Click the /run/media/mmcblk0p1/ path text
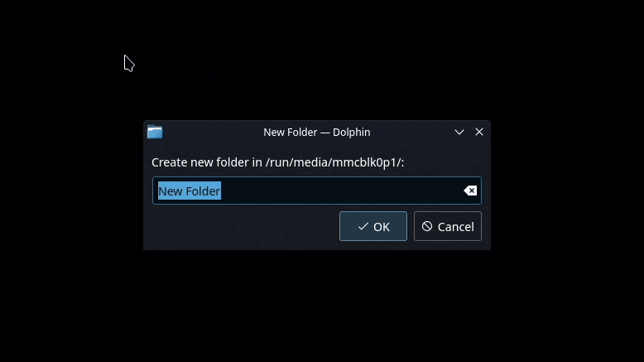Image resolution: width=644 pixels, height=362 pixels. (x=334, y=162)
